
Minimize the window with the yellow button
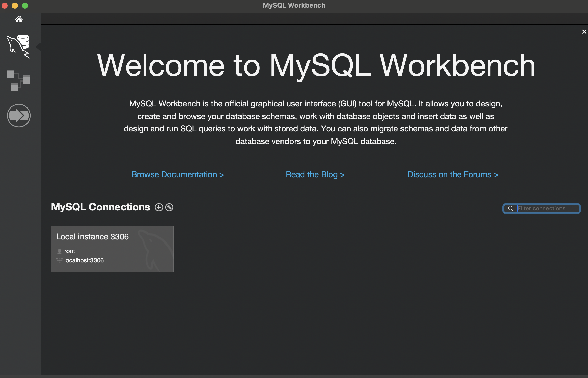tap(15, 5)
